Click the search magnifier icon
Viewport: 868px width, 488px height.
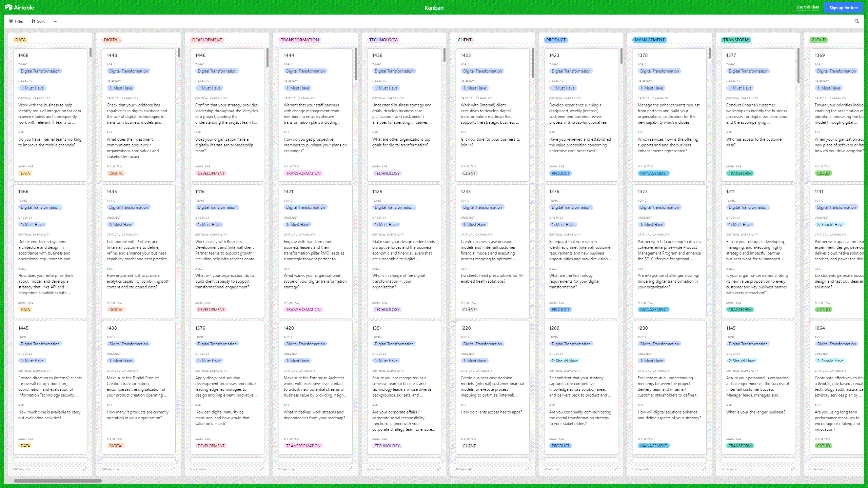click(x=857, y=21)
